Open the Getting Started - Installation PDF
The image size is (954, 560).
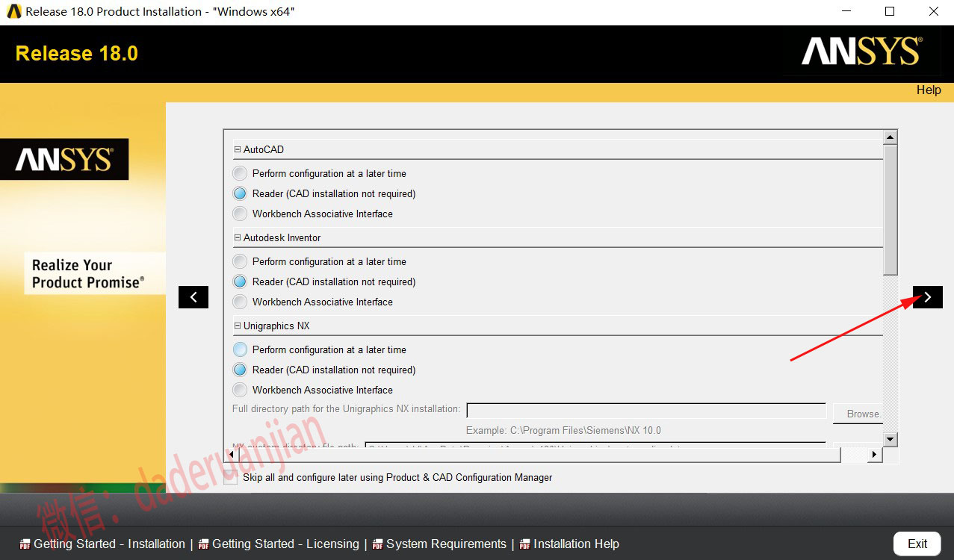[109, 544]
